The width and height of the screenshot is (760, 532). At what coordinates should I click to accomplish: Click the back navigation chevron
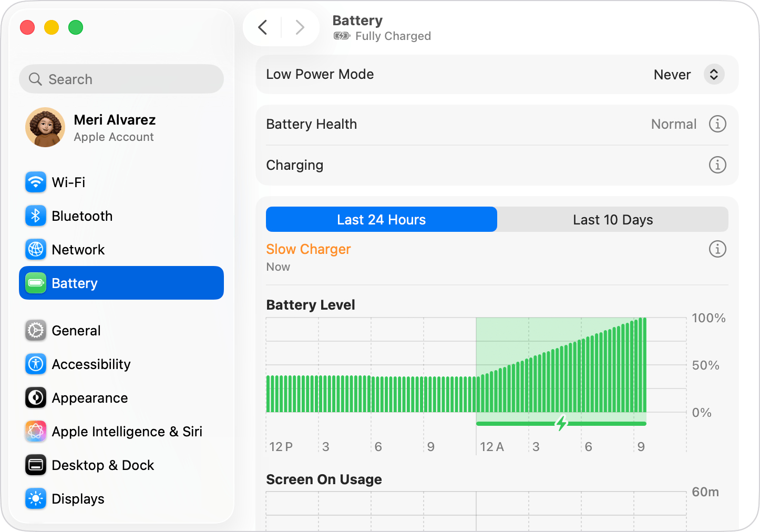point(263,27)
